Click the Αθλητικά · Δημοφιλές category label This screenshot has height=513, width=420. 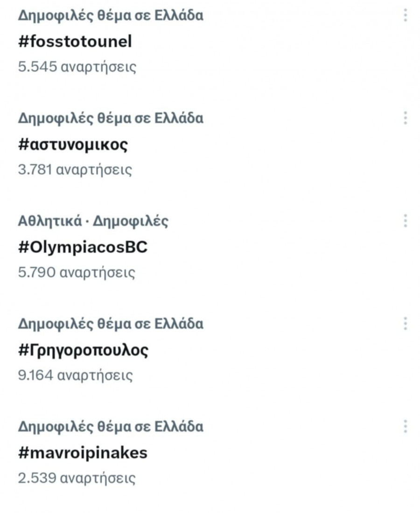(93, 221)
